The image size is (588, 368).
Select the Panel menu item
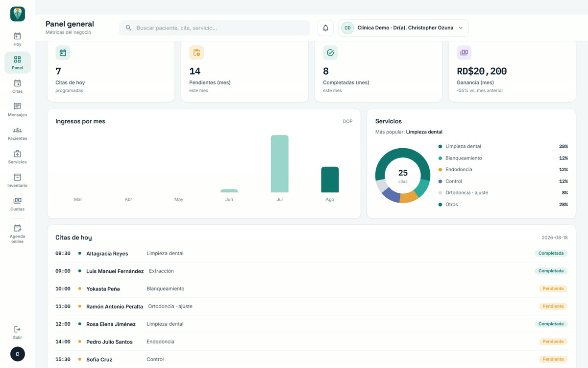click(x=17, y=63)
